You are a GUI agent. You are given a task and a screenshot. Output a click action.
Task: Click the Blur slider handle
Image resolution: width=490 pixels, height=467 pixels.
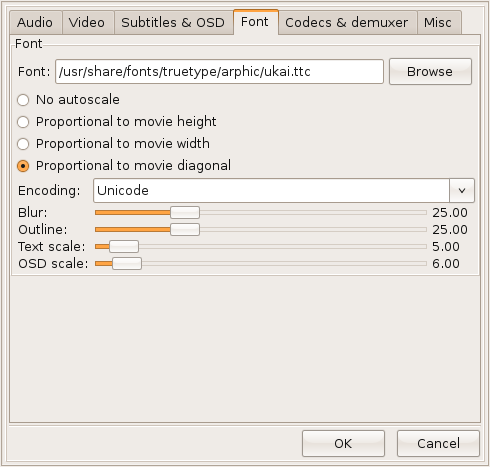coord(185,213)
